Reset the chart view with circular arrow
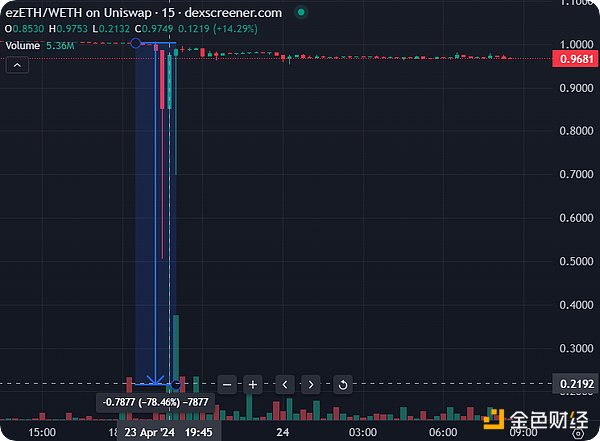Viewport: 600px width, 441px height. point(343,384)
